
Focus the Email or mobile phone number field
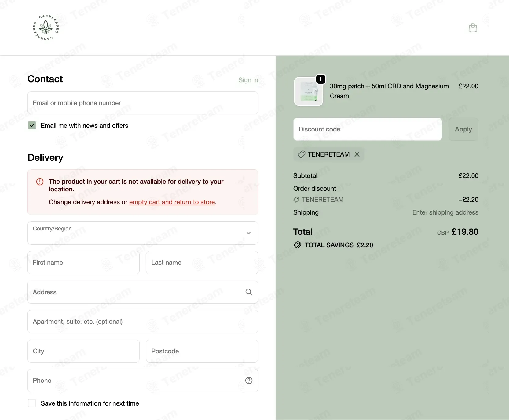(x=143, y=103)
